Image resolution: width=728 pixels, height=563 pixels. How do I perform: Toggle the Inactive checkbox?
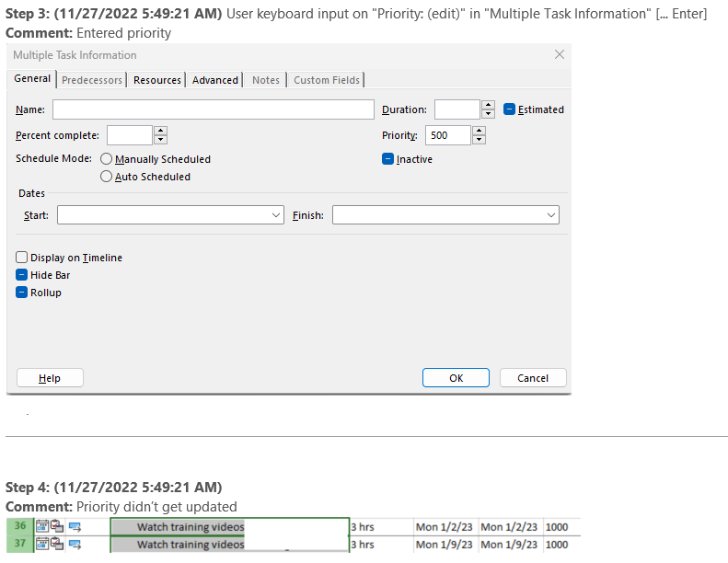[387, 159]
